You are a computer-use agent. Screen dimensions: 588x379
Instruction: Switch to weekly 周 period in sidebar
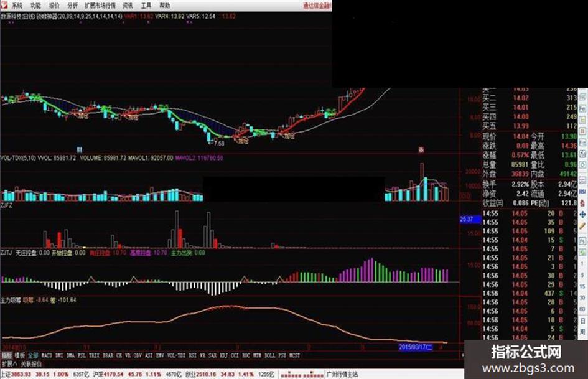(x=583, y=332)
